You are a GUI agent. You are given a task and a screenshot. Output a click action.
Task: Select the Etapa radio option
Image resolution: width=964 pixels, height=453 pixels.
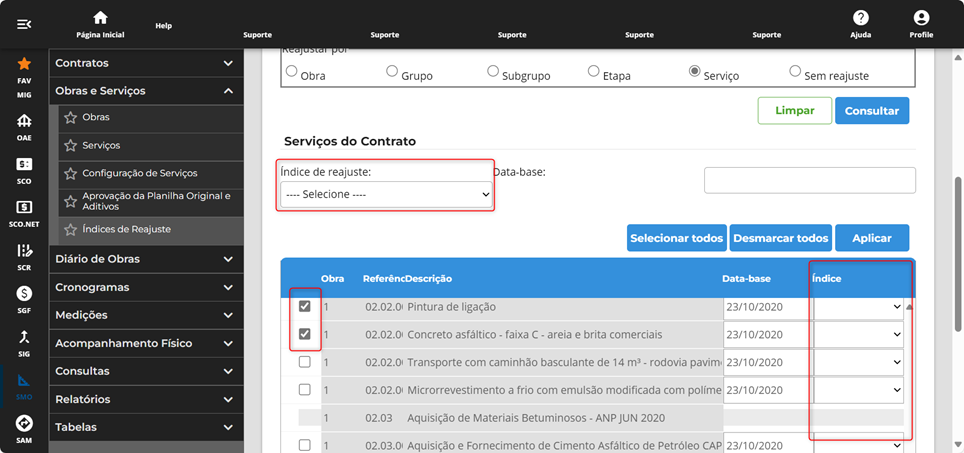[x=593, y=71]
